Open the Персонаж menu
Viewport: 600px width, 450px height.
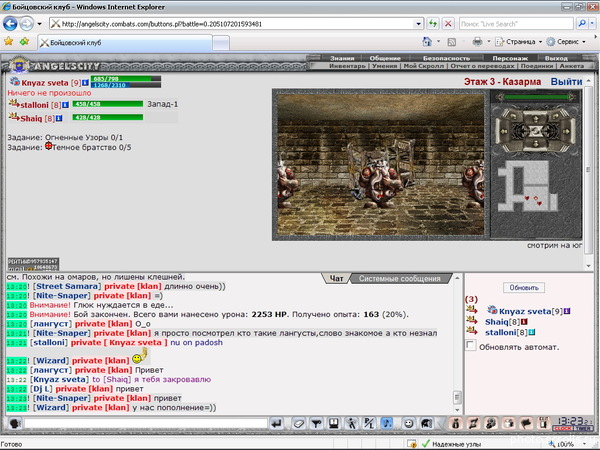click(510, 58)
